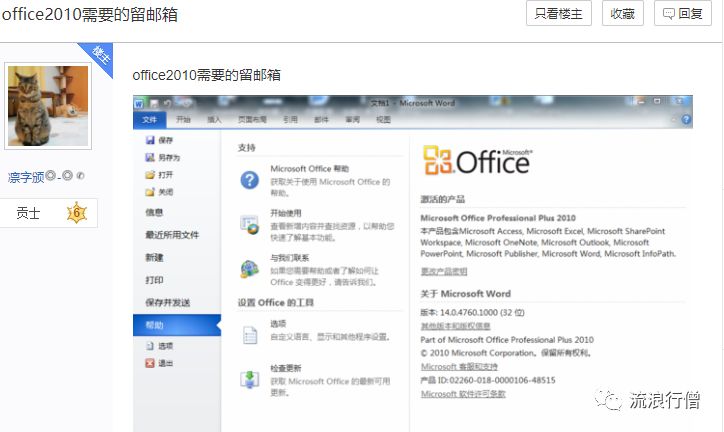Image resolution: width=724 pixels, height=432 pixels.
Task: Click the Microsoft Office 帮助 title text
Action: click(x=309, y=168)
